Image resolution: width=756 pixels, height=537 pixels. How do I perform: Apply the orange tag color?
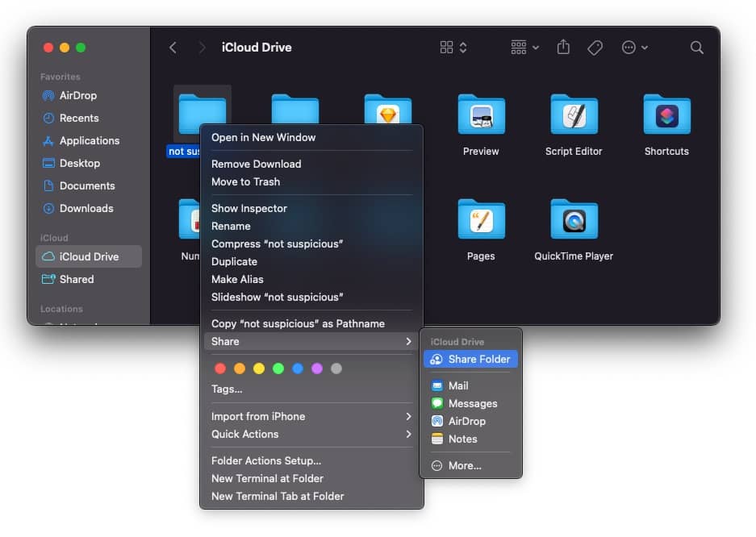240,369
